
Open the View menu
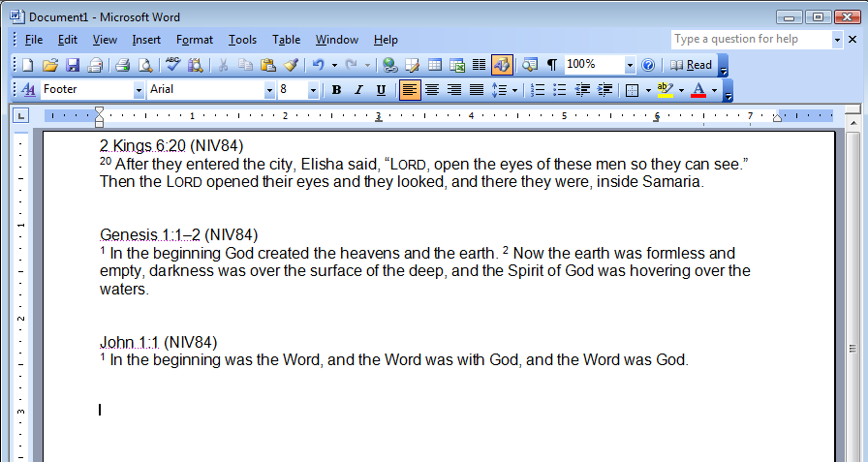105,40
